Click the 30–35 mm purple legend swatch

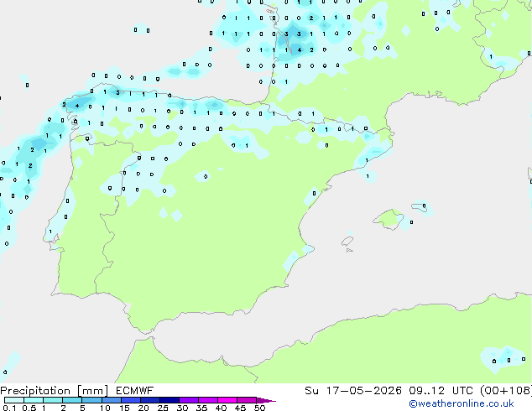pos(188,400)
